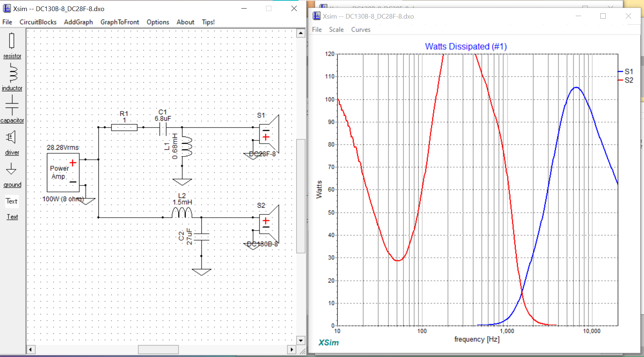
Task: Click inductor L2 1.5mH symbol
Action: pyautogui.click(x=182, y=213)
